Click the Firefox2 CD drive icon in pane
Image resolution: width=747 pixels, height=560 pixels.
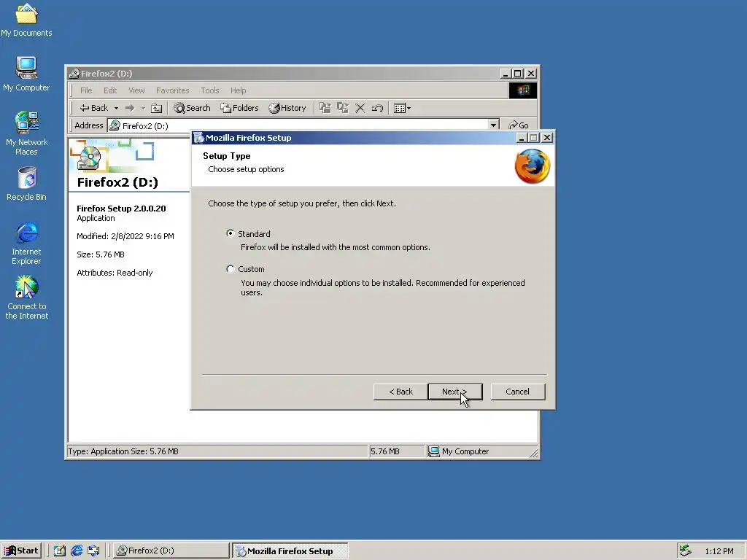coord(88,158)
